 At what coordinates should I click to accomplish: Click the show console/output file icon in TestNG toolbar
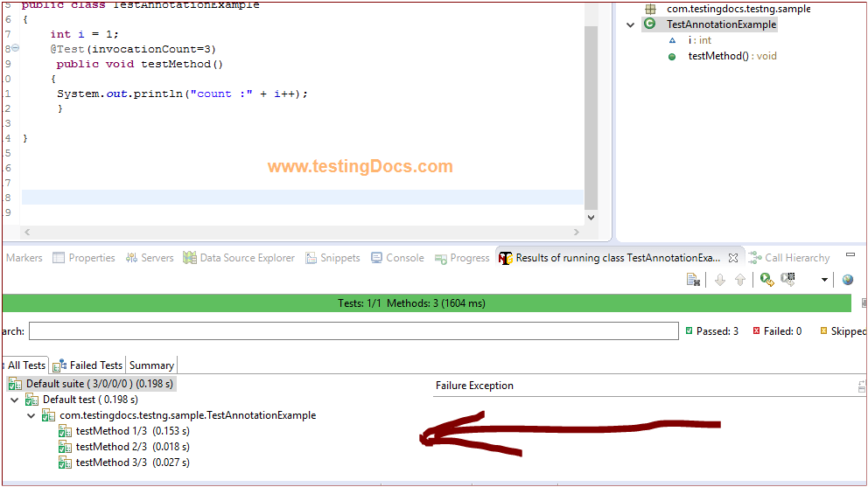(x=693, y=280)
